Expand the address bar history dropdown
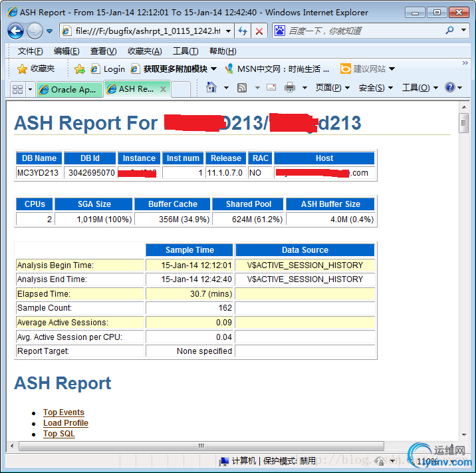 click(x=229, y=31)
